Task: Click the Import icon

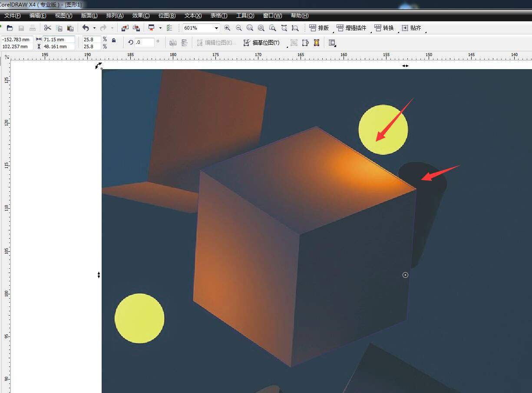Action: click(125, 28)
